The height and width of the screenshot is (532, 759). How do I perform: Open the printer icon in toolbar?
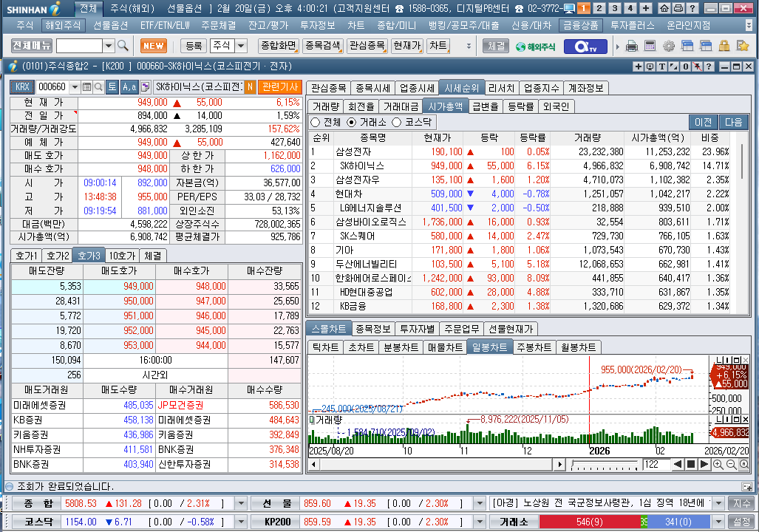pos(632,46)
